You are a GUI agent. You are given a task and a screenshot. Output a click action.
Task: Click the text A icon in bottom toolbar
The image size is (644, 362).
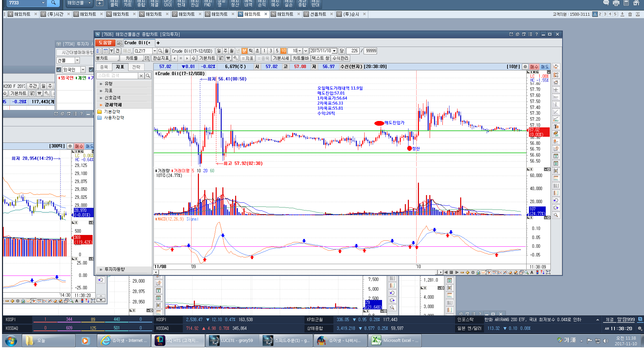tap(532, 273)
